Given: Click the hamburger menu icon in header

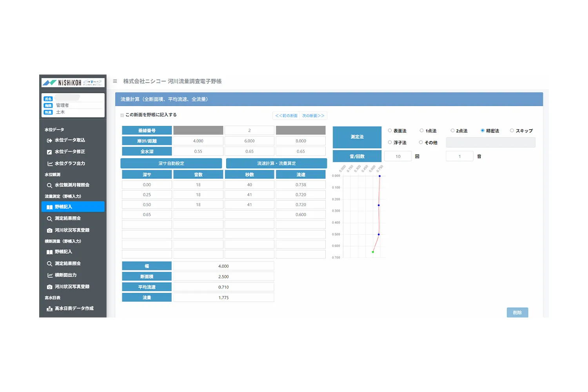Looking at the screenshot, I should (x=115, y=81).
